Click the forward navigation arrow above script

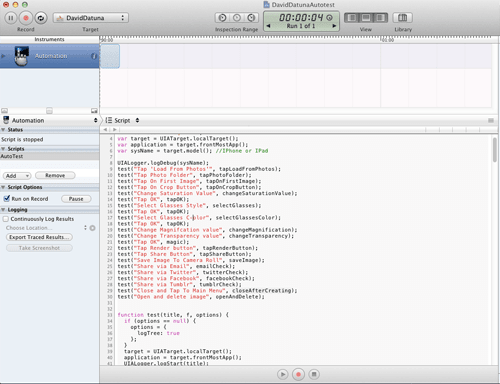pos(115,129)
